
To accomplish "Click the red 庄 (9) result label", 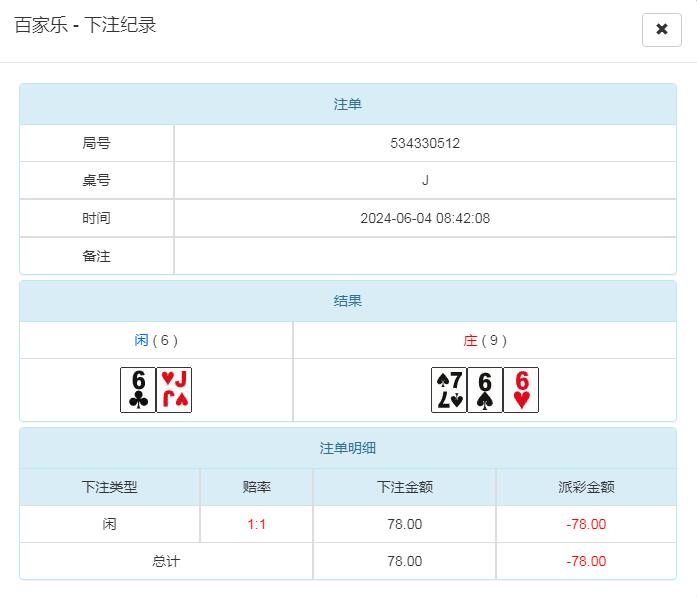I will [x=485, y=340].
